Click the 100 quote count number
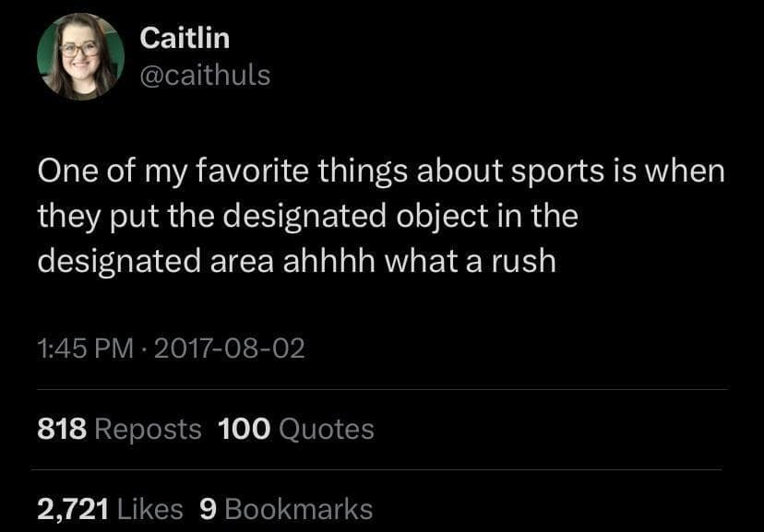The width and height of the screenshot is (764, 532). point(245,429)
